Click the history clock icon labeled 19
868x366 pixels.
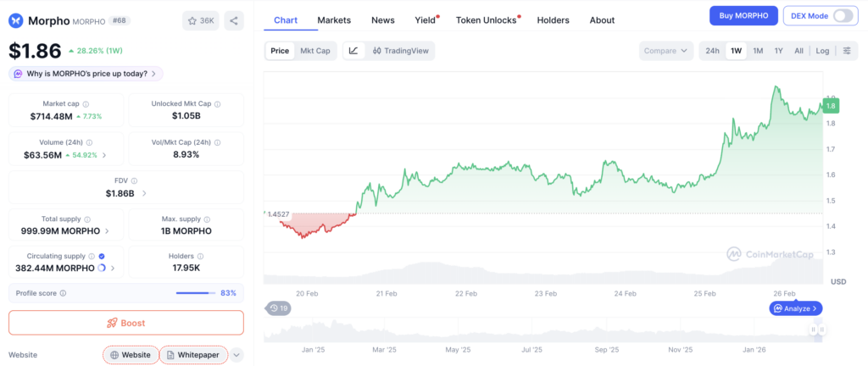278,308
